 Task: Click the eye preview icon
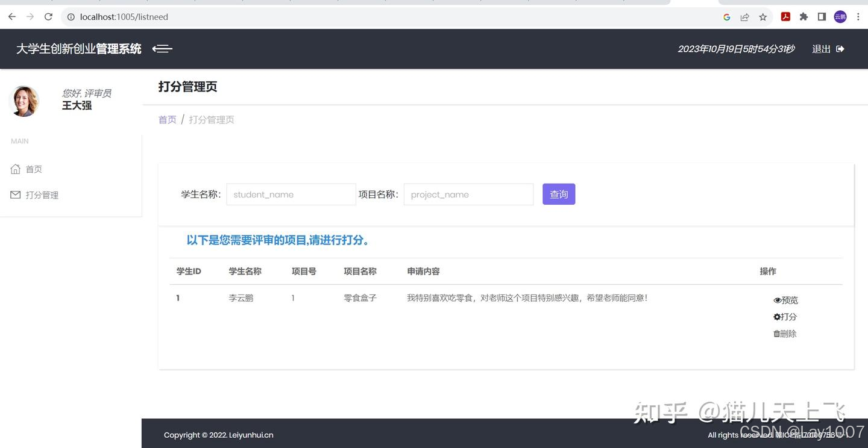tap(778, 300)
